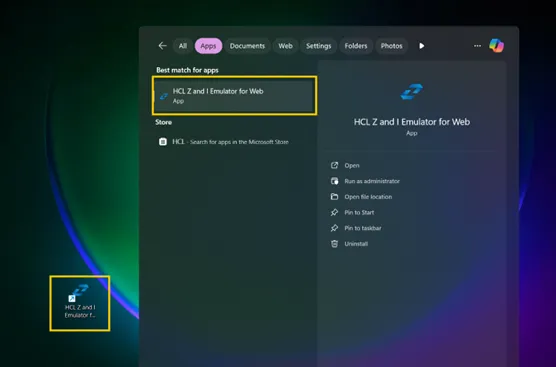Click Open in the app actions list
The width and height of the screenshot is (556, 367).
(352, 166)
